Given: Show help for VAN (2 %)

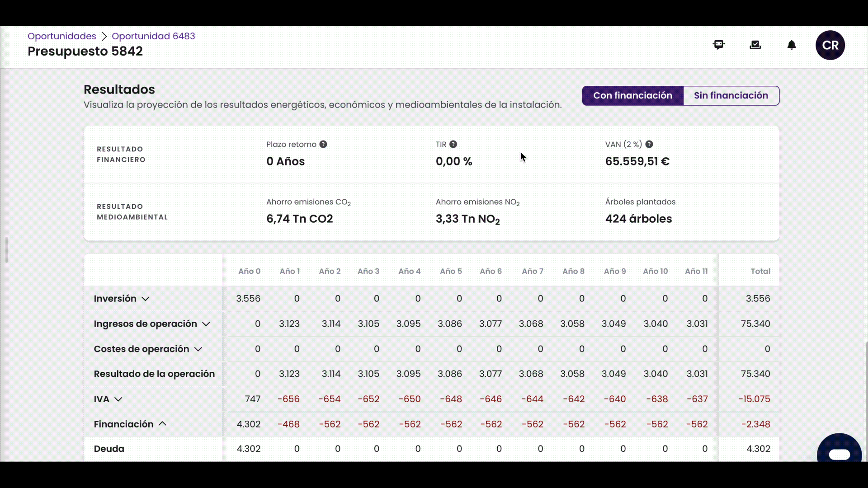Looking at the screenshot, I should (x=649, y=144).
